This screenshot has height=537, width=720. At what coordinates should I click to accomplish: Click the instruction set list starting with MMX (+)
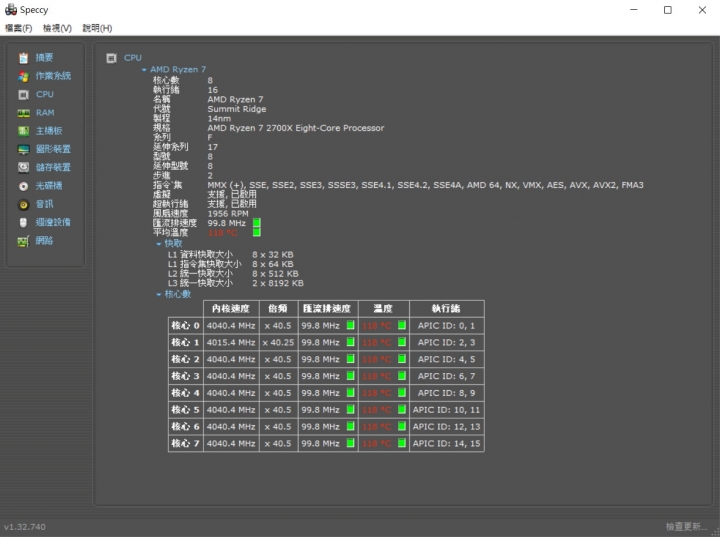(x=425, y=185)
